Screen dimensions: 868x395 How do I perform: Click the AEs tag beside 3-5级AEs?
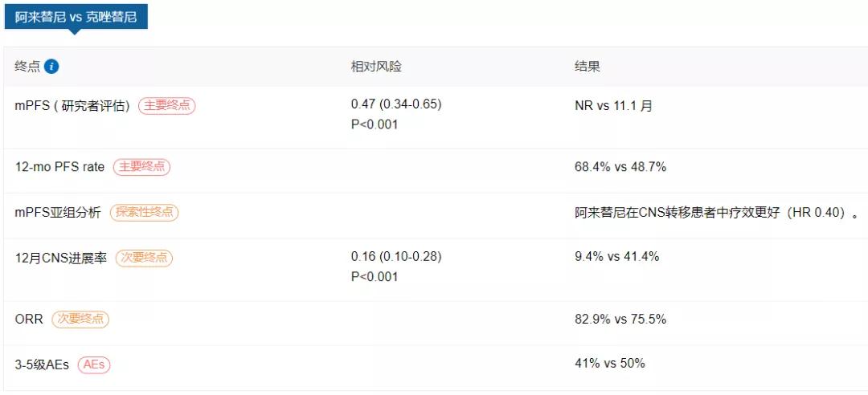(94, 364)
